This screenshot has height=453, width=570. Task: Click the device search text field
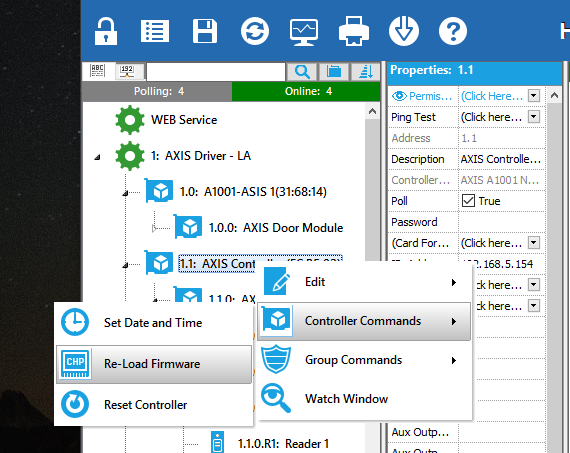pyautogui.click(x=216, y=72)
